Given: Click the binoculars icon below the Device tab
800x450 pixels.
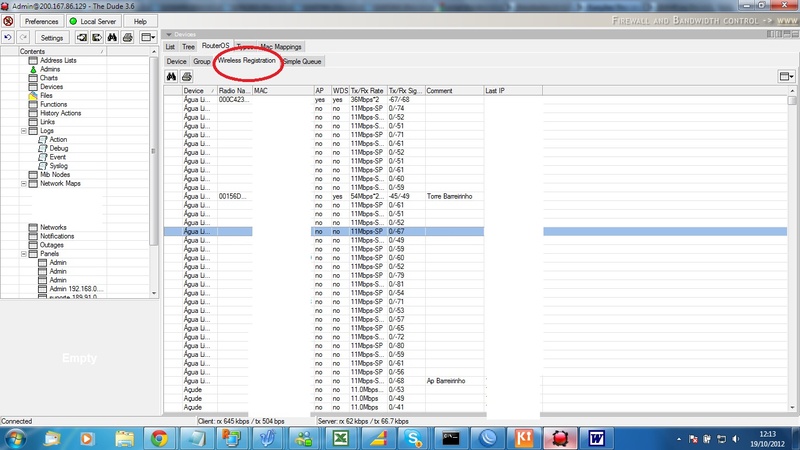Looking at the screenshot, I should [171, 77].
